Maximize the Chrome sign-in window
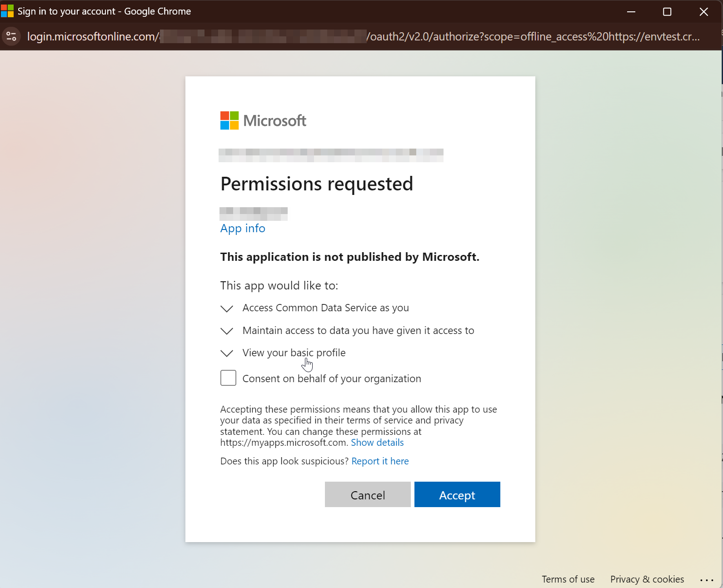Screen dimensions: 723x588 (x=667, y=11)
